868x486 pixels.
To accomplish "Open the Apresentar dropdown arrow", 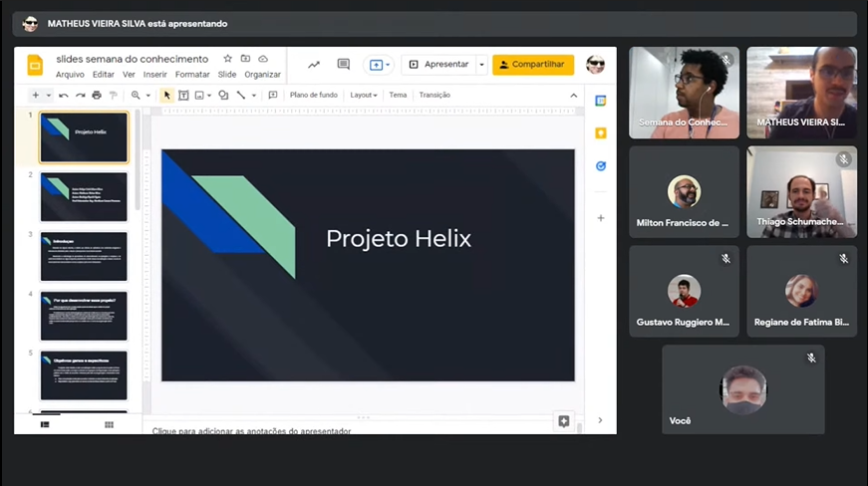I will [481, 65].
